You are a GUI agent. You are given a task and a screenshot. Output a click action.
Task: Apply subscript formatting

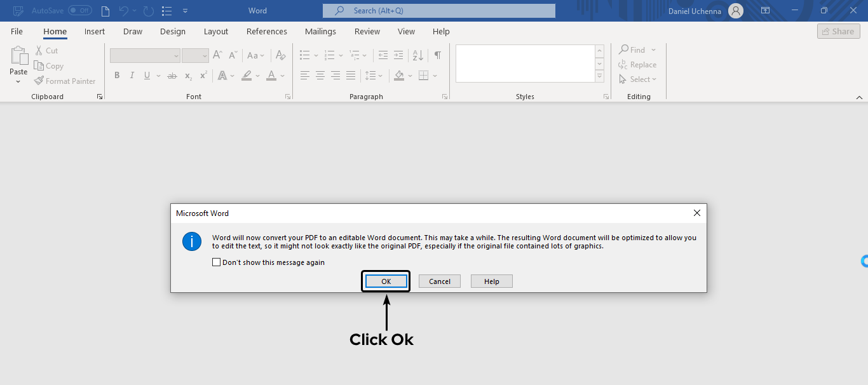tap(187, 75)
